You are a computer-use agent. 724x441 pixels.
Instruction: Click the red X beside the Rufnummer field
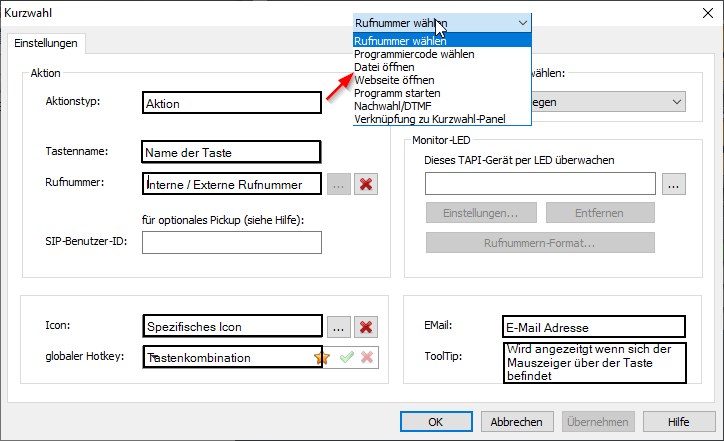pos(366,184)
